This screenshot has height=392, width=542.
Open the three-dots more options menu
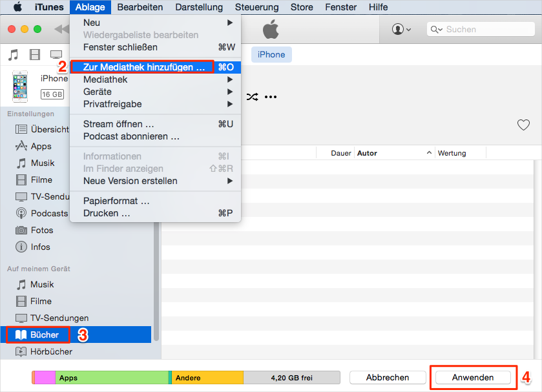271,97
